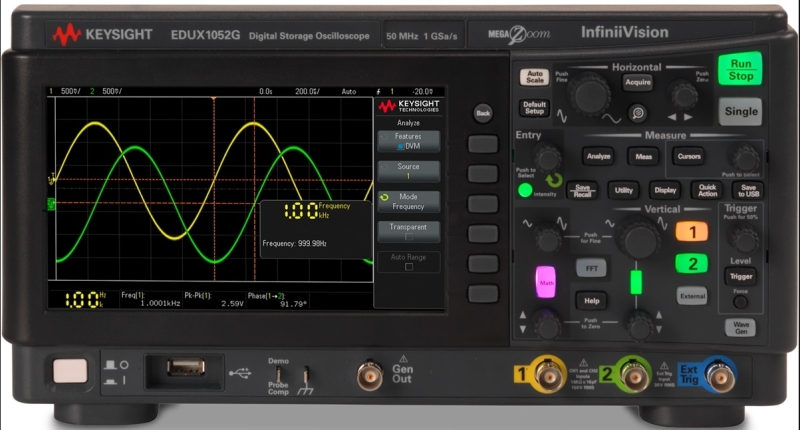Screen dimensions: 800x430
Task: Tap the green Intensity button
Action: tap(525, 191)
